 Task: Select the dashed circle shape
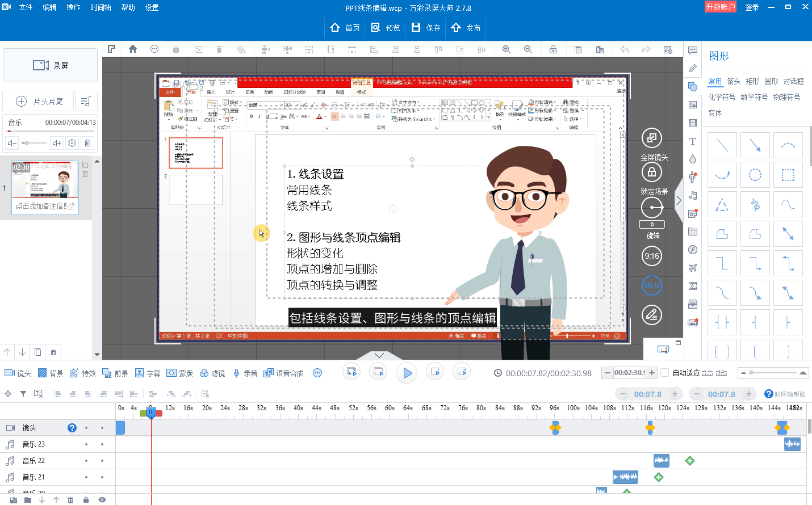pos(755,175)
